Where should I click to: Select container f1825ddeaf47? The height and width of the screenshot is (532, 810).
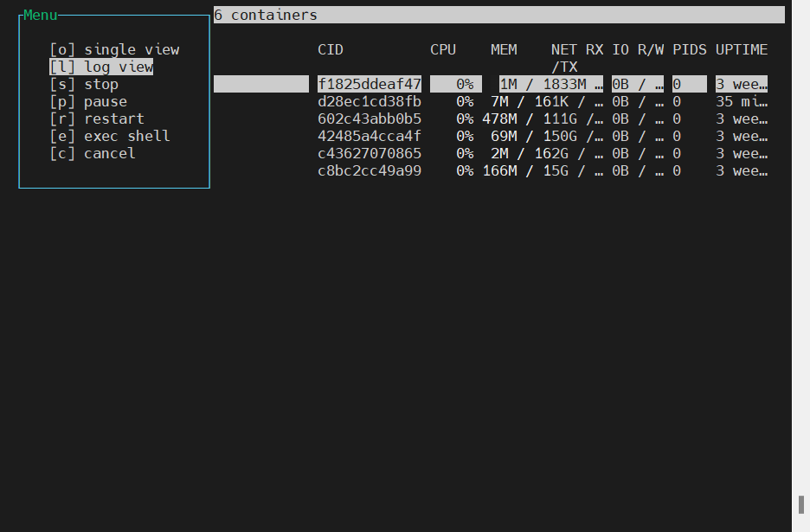point(370,85)
